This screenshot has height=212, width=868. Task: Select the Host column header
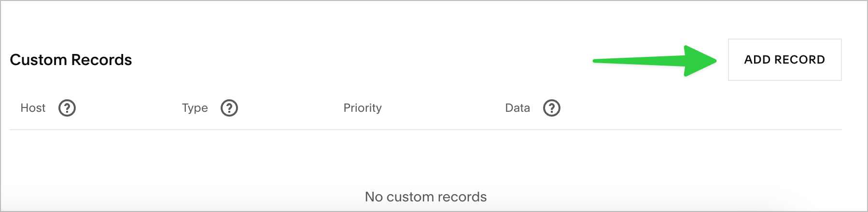coord(33,108)
